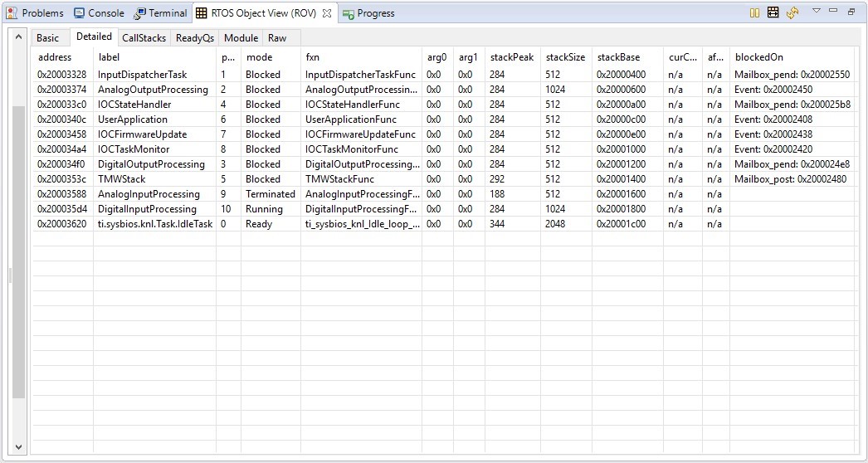This screenshot has height=463, width=868.
Task: Click stackPeak 292 cell
Action: 513,179
